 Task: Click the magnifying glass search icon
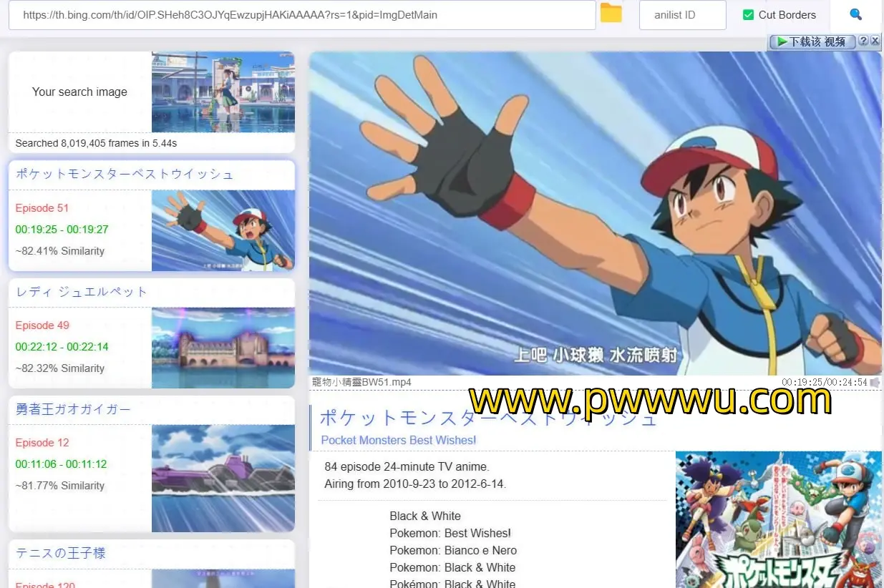(x=855, y=14)
